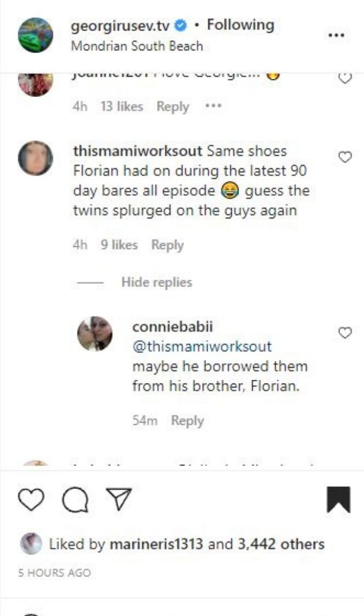Like conniebabii's reply heart
The image size is (364, 616).
coord(345,333)
